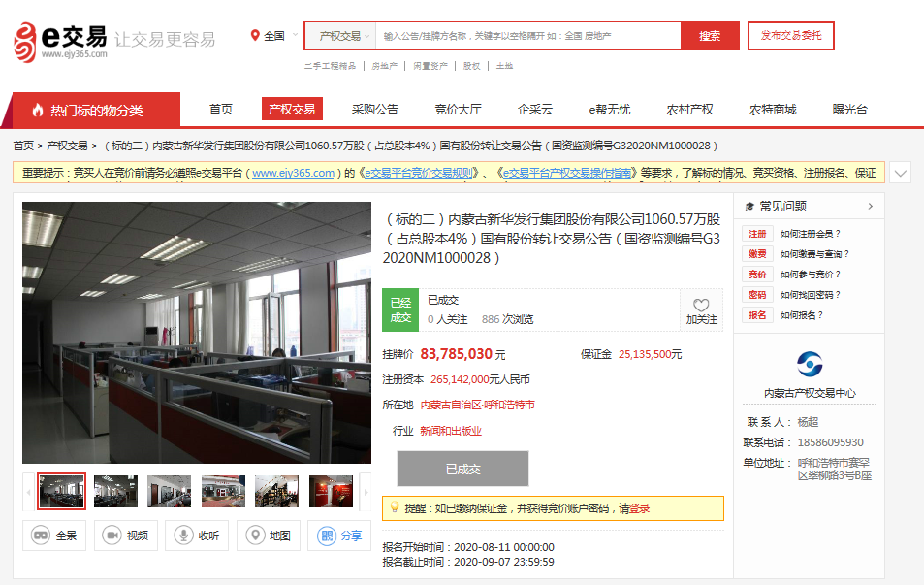
Task: Open FAQ 如何报名？
Action: pyautogui.click(x=801, y=315)
